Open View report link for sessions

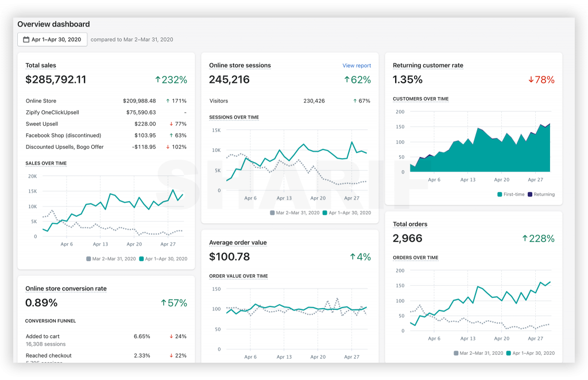click(357, 66)
